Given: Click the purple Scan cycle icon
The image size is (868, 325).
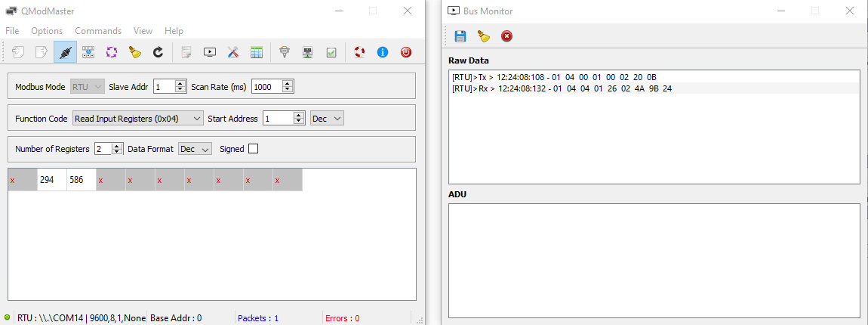Looking at the screenshot, I should [112, 52].
